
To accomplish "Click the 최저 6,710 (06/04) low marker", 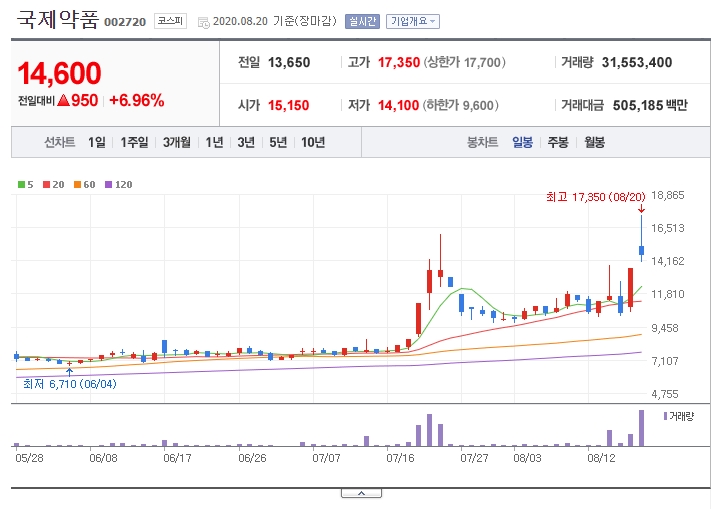I will coord(70,384).
